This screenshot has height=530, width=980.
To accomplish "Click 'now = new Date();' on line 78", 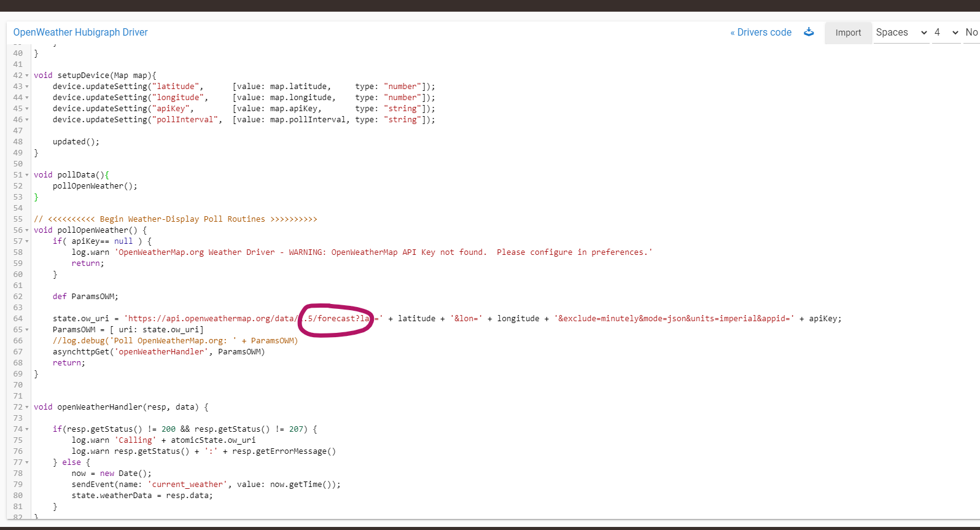I will tap(112, 473).
